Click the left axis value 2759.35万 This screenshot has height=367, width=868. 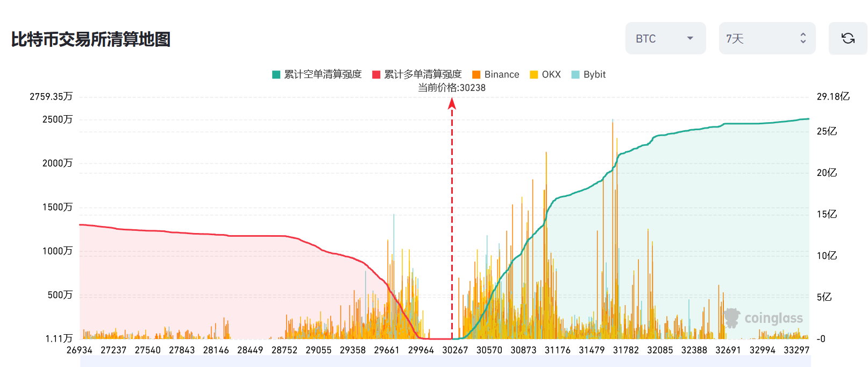tap(51, 96)
